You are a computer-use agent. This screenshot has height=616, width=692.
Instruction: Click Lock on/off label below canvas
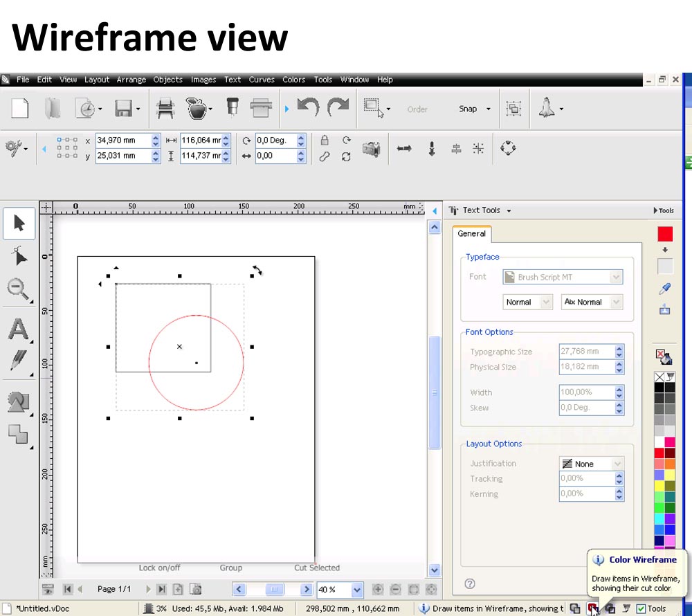pyautogui.click(x=159, y=568)
